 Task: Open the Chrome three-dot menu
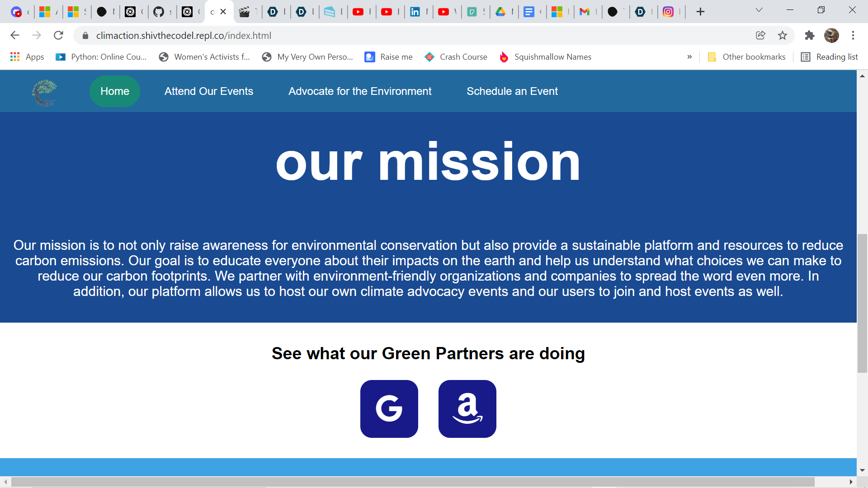point(853,35)
